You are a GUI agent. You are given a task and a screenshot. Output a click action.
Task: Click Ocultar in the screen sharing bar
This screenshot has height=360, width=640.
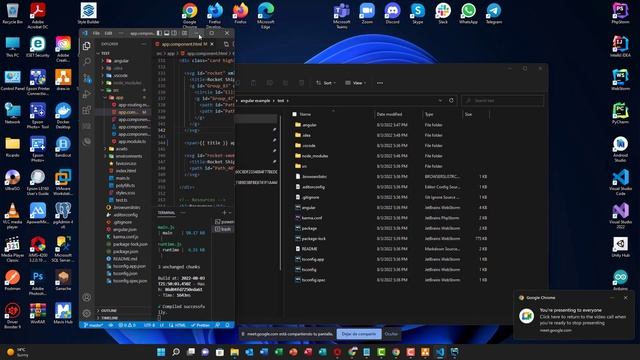[391, 334]
